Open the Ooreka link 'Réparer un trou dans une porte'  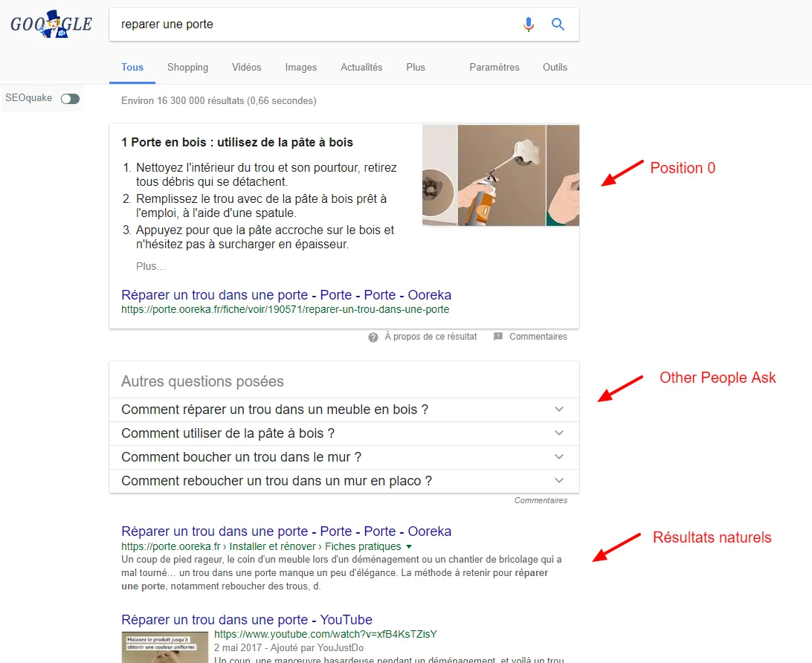point(286,294)
